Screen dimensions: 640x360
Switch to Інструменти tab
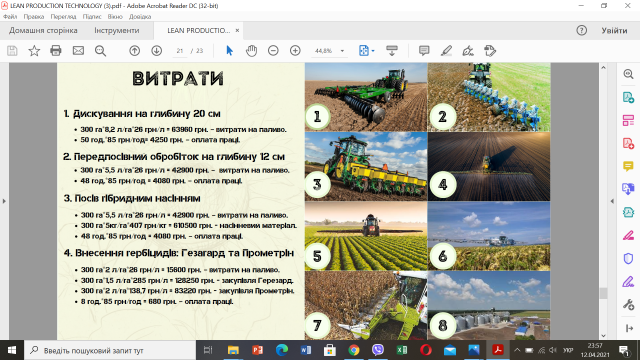117,31
